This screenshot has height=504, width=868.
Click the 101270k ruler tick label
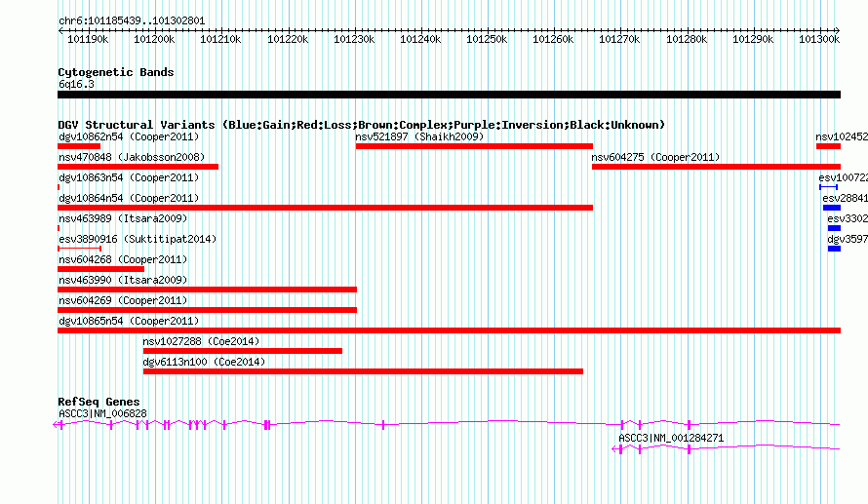tap(619, 39)
